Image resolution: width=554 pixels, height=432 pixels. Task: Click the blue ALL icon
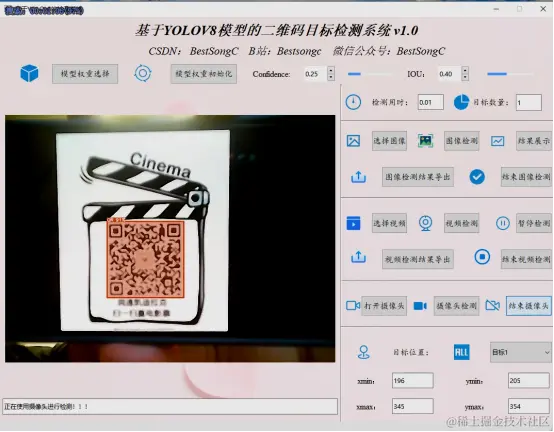[x=461, y=352]
